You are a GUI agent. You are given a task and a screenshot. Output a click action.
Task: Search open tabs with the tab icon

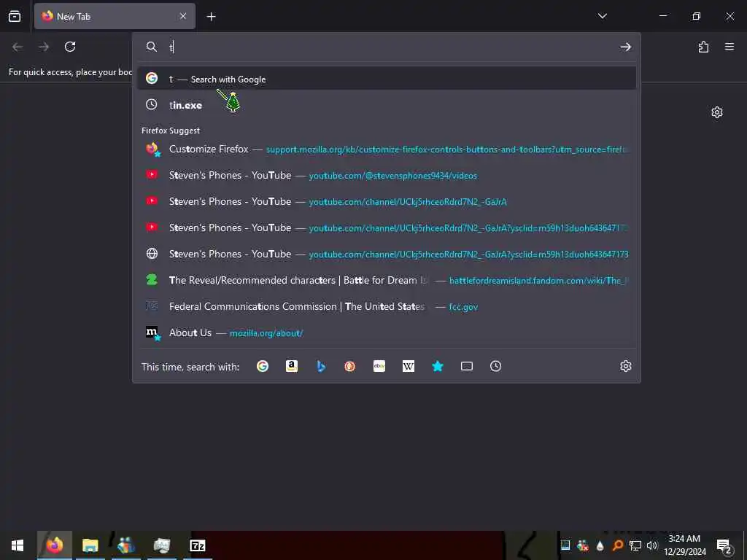coord(467,366)
